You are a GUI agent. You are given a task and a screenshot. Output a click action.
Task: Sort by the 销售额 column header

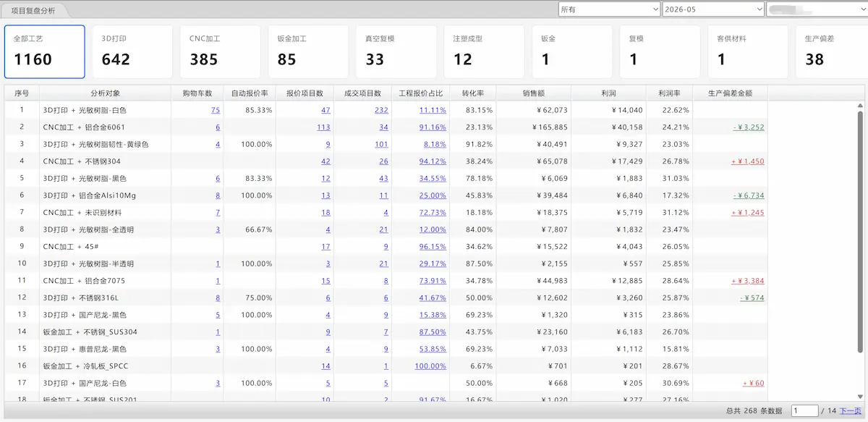[x=533, y=93]
